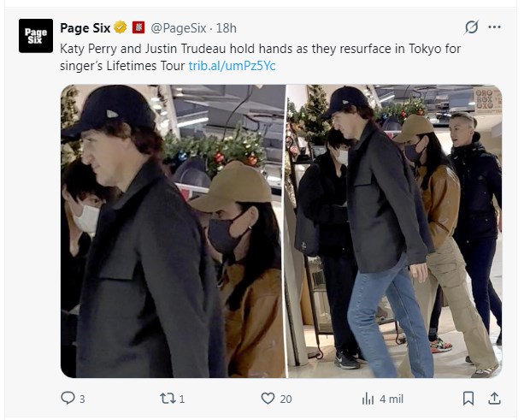Repost the Page Six tweet

168,398
